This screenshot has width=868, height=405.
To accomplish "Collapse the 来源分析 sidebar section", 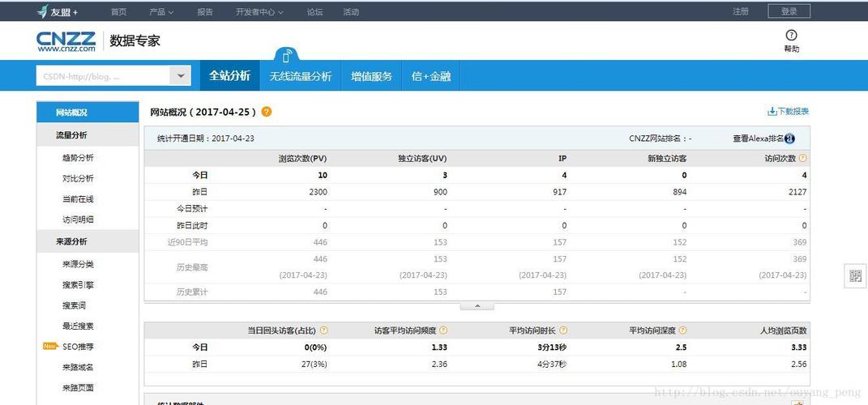I will click(x=88, y=241).
